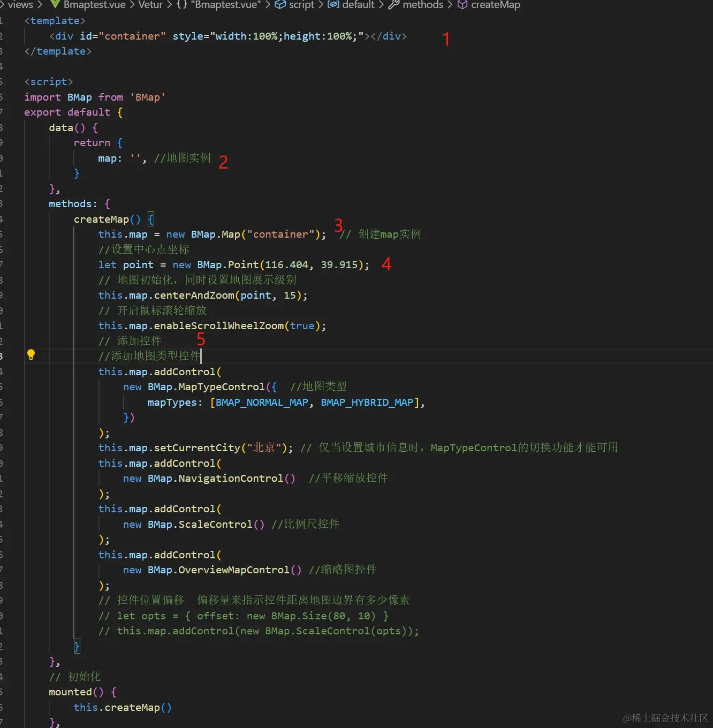Select the default breadcrumb segment

pyautogui.click(x=359, y=4)
